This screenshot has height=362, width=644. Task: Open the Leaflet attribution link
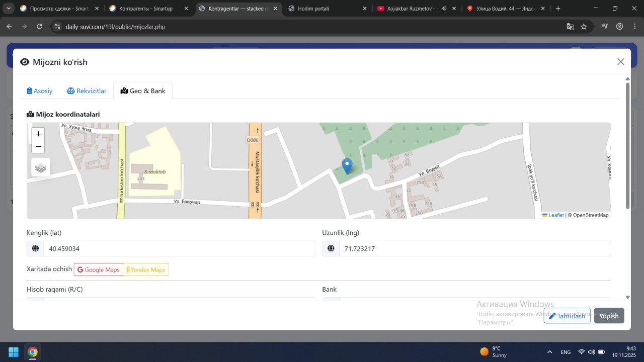pos(555,215)
